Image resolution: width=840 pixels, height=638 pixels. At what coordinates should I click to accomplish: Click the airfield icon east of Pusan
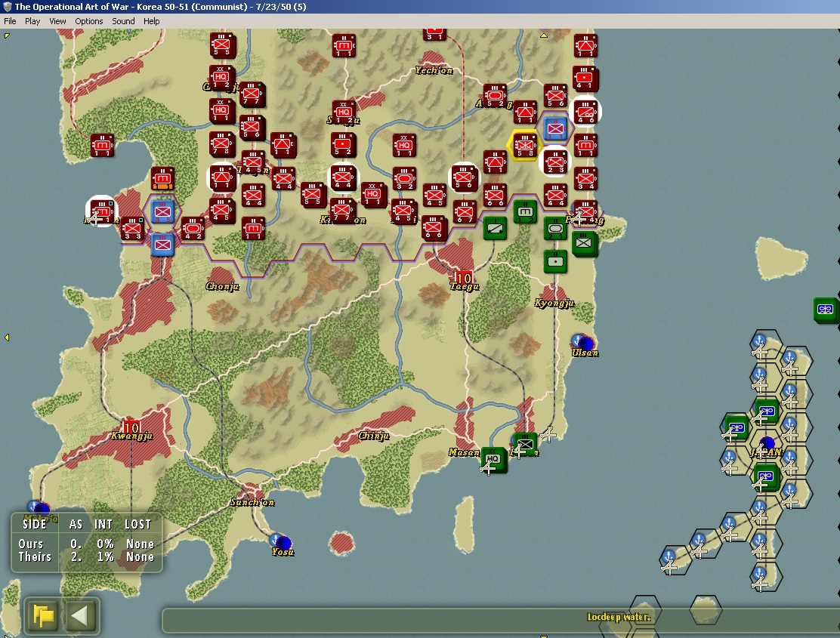(548, 435)
